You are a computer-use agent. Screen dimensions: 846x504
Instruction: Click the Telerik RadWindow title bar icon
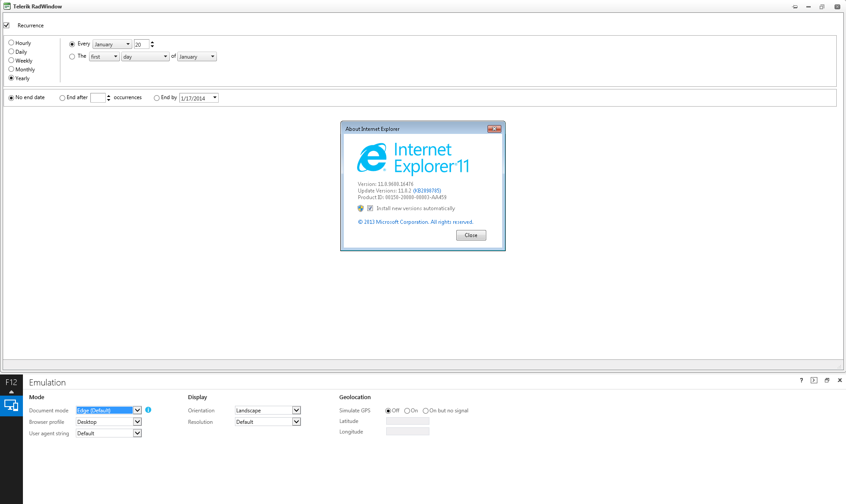click(x=7, y=7)
